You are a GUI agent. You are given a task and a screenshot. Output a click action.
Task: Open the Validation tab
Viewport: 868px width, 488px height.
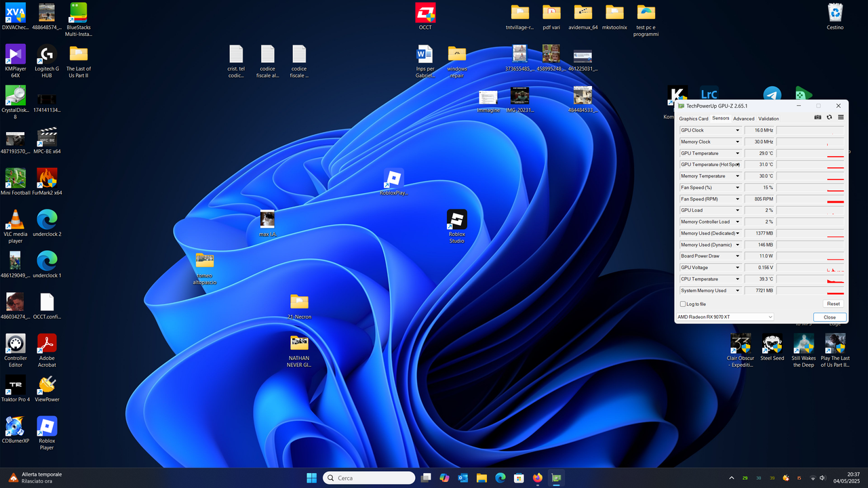click(768, 118)
